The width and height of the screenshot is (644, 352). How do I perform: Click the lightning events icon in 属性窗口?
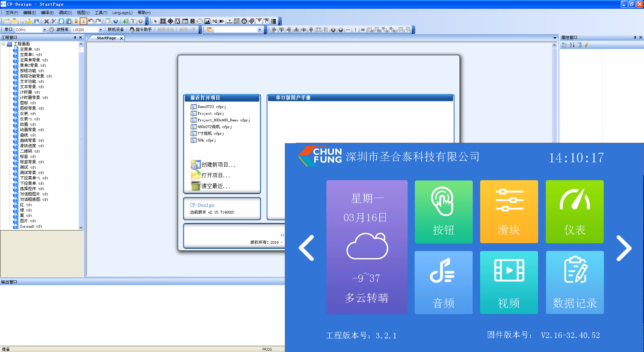(587, 45)
